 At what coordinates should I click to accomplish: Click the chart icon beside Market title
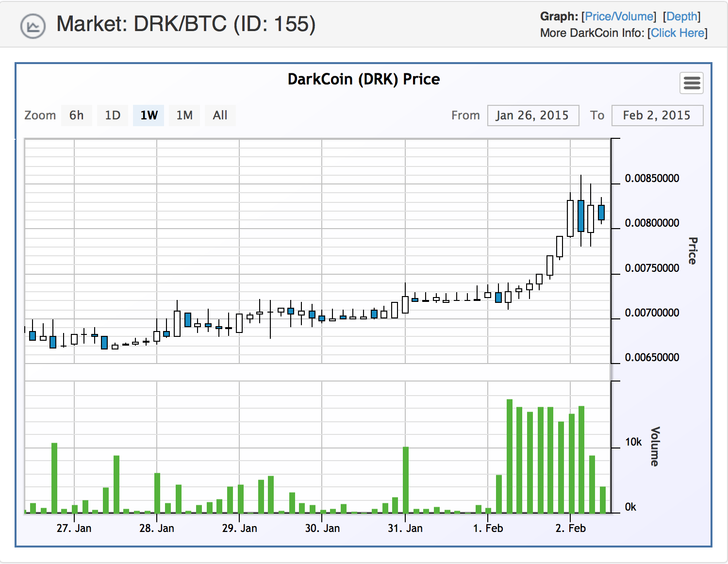pos(33,26)
